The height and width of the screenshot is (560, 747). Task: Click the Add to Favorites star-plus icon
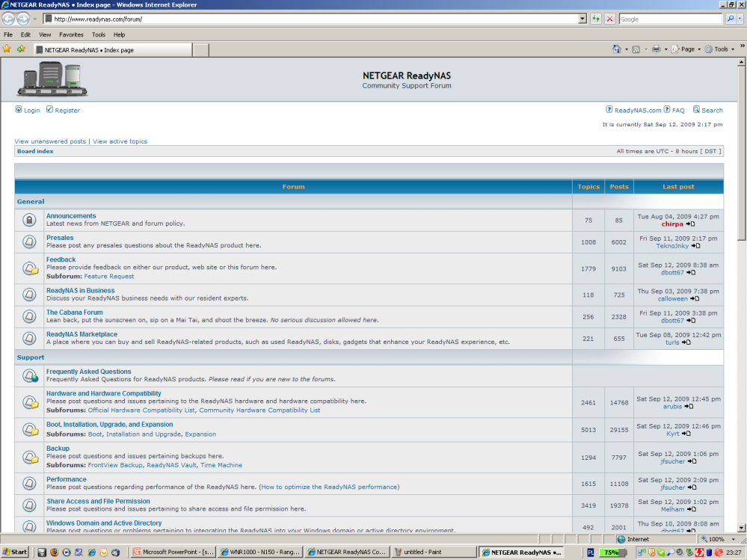pyautogui.click(x=21, y=49)
